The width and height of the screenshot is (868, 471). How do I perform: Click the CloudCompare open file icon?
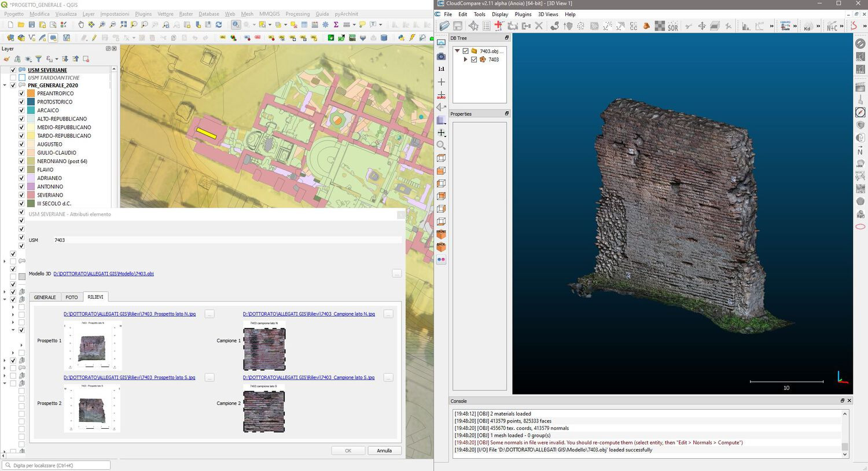pyautogui.click(x=444, y=26)
